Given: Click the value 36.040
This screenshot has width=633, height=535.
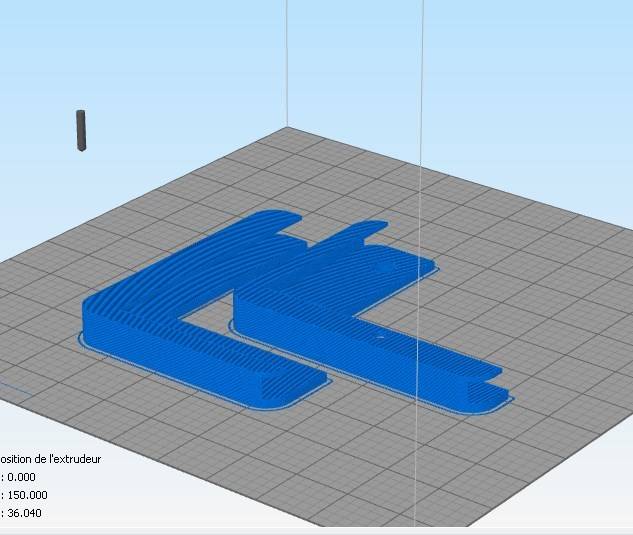Looking at the screenshot, I should (24, 513).
